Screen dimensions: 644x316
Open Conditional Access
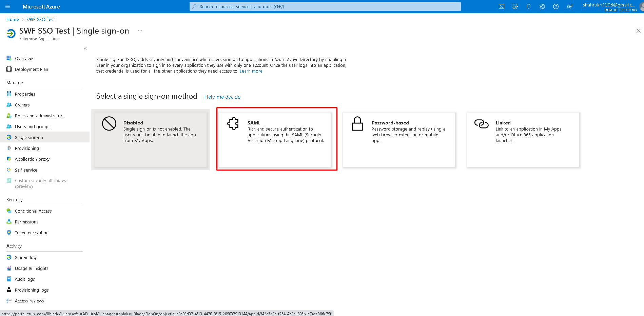(x=45, y=211)
